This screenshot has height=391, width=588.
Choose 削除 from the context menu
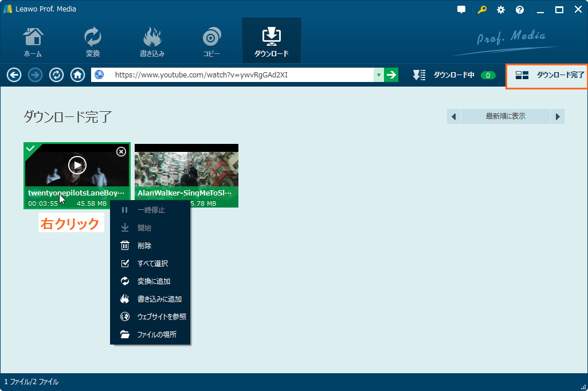(x=150, y=246)
